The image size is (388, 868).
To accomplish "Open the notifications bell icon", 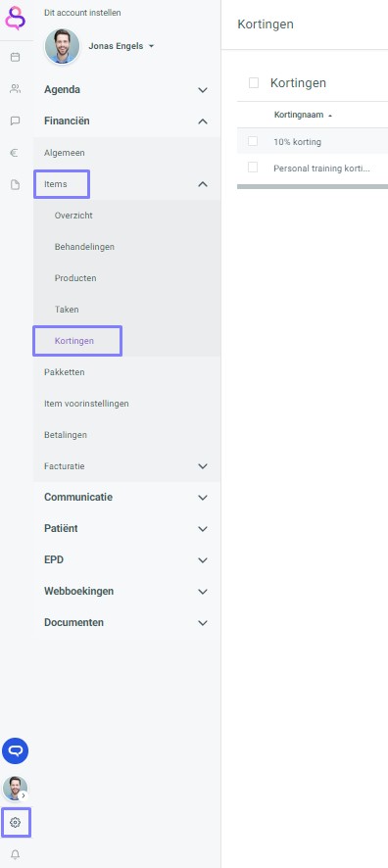I will 16,854.
